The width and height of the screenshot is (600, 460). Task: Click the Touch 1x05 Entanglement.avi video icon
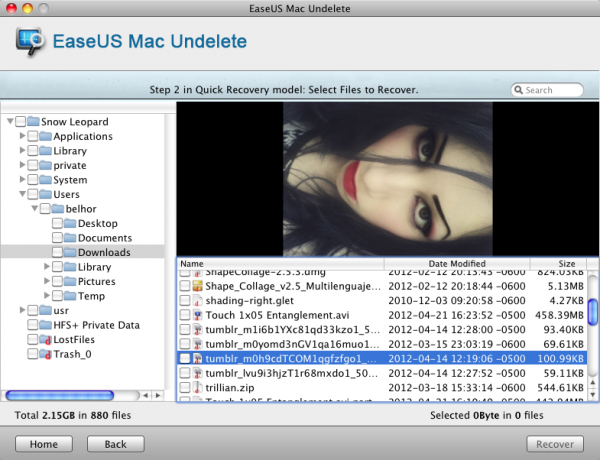197,315
